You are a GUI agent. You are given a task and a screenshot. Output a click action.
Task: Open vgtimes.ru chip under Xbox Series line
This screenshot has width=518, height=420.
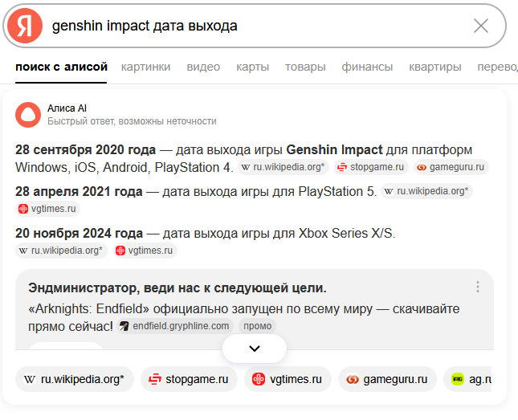click(x=145, y=251)
